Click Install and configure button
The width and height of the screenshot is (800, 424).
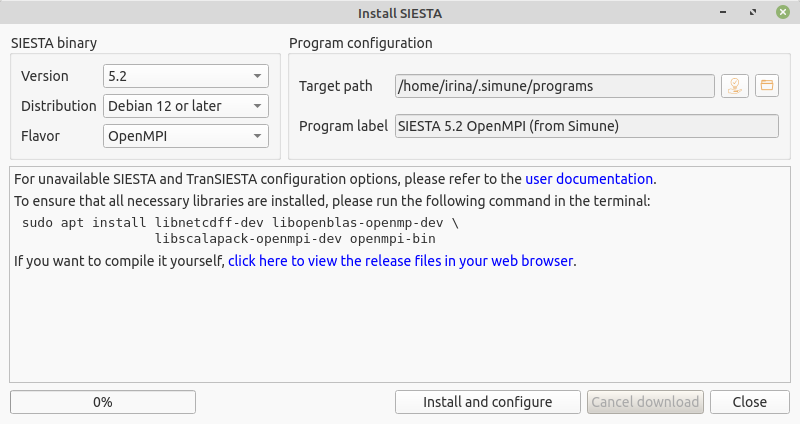(x=487, y=402)
